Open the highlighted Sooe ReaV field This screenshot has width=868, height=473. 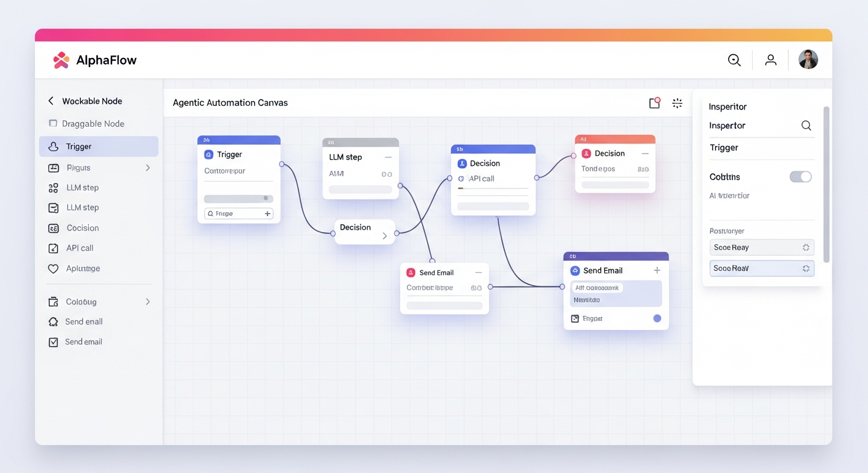coord(762,269)
